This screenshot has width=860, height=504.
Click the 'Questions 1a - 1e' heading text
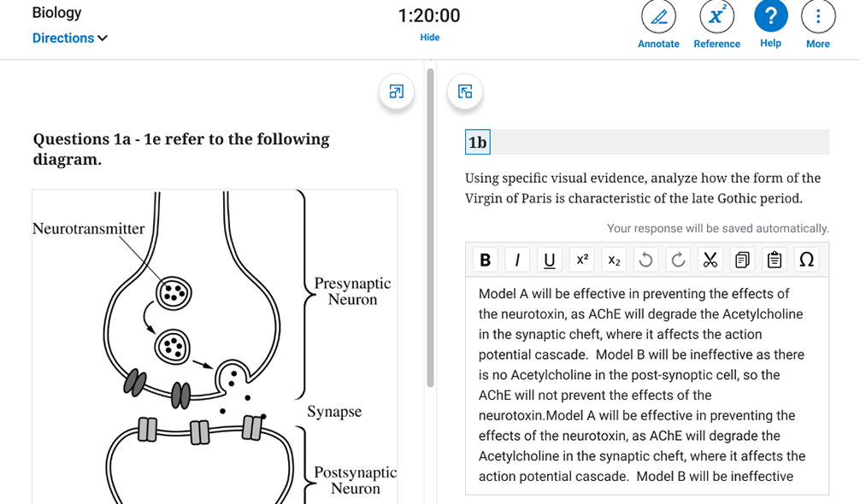click(181, 149)
